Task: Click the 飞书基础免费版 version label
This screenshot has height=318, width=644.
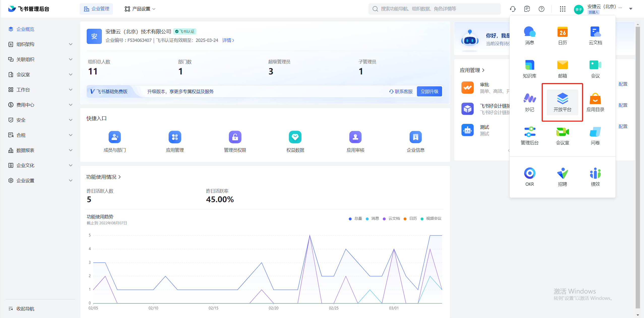Action: 109,91
